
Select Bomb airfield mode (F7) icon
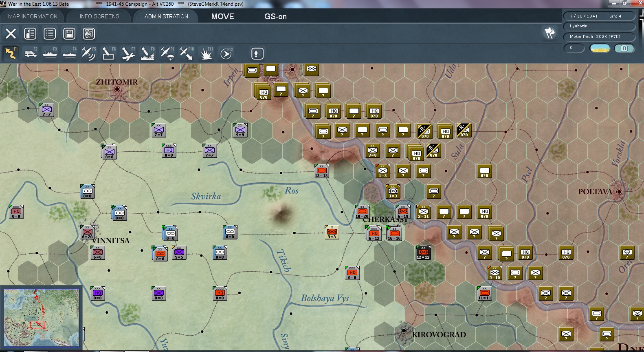tap(128, 53)
